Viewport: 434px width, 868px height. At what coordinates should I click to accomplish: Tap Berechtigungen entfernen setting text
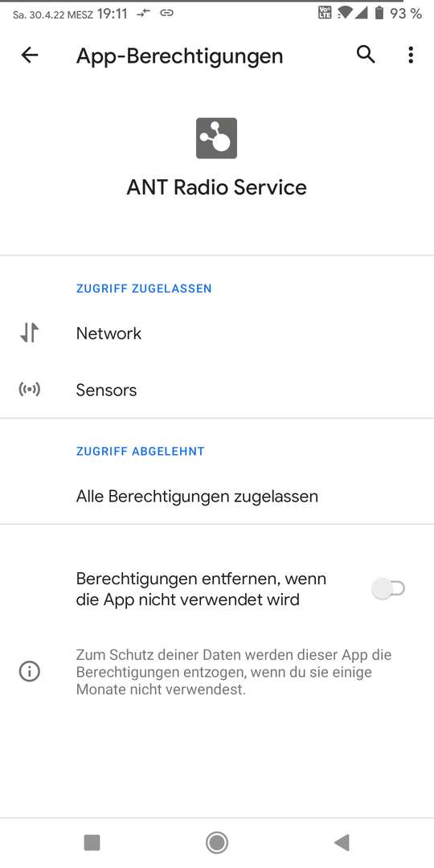coord(201,589)
